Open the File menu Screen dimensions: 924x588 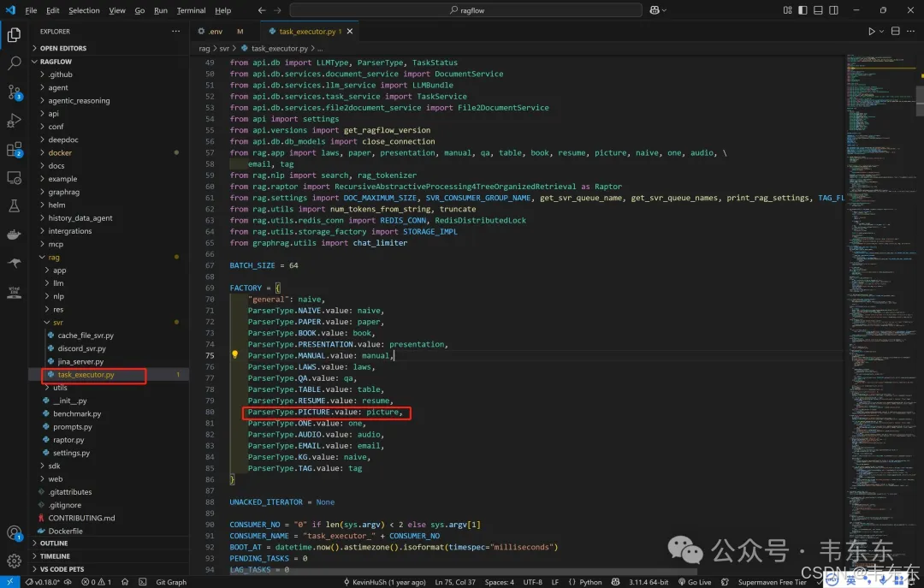(x=32, y=10)
